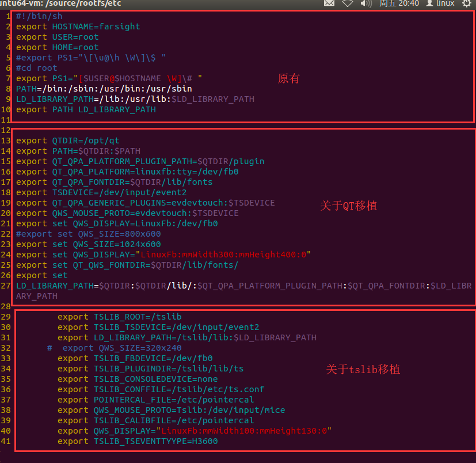Image resolution: width=476 pixels, height=463 pixels.
Task: Click the TSLIB_TSEVENTTYYPE=H3600 line
Action: coord(138,441)
